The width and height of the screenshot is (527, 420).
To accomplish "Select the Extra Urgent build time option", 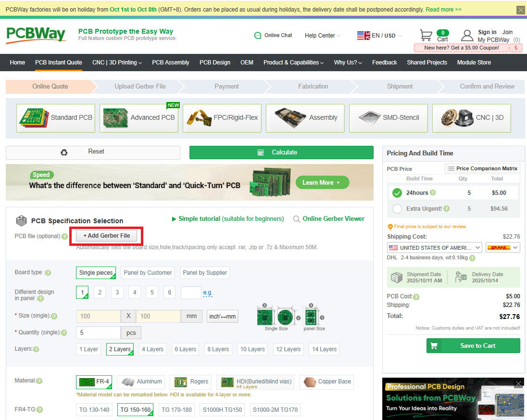I will tap(397, 209).
